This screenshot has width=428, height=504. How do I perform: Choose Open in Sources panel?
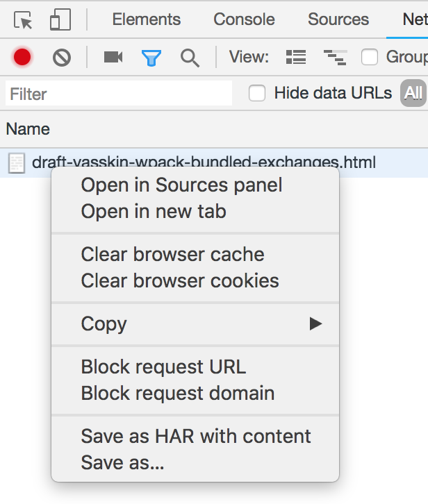click(195, 185)
